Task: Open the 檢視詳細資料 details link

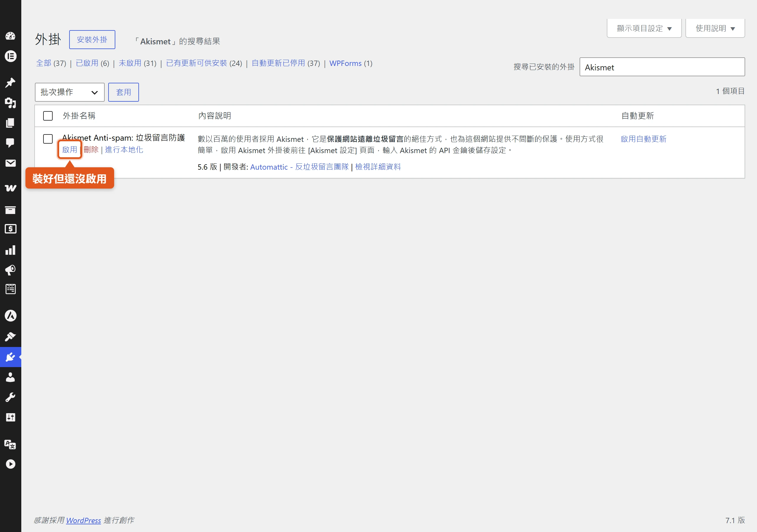Action: tap(378, 167)
